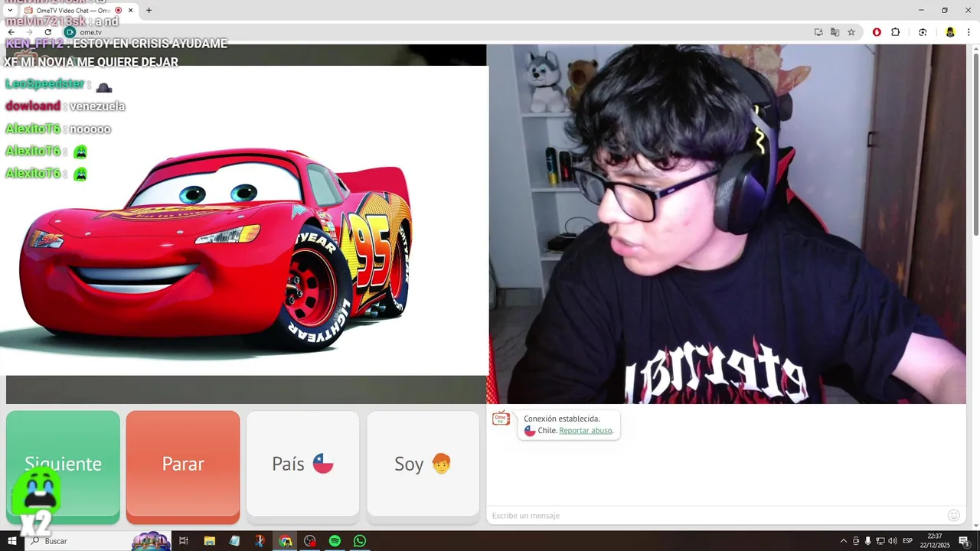Switch to Chrome in the taskbar
This screenshot has height=551, width=980.
285,541
